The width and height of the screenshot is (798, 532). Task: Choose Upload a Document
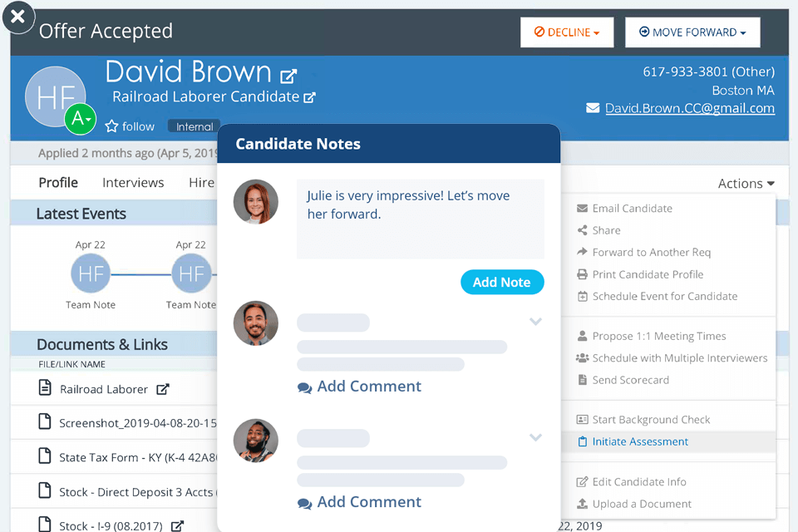(642, 504)
